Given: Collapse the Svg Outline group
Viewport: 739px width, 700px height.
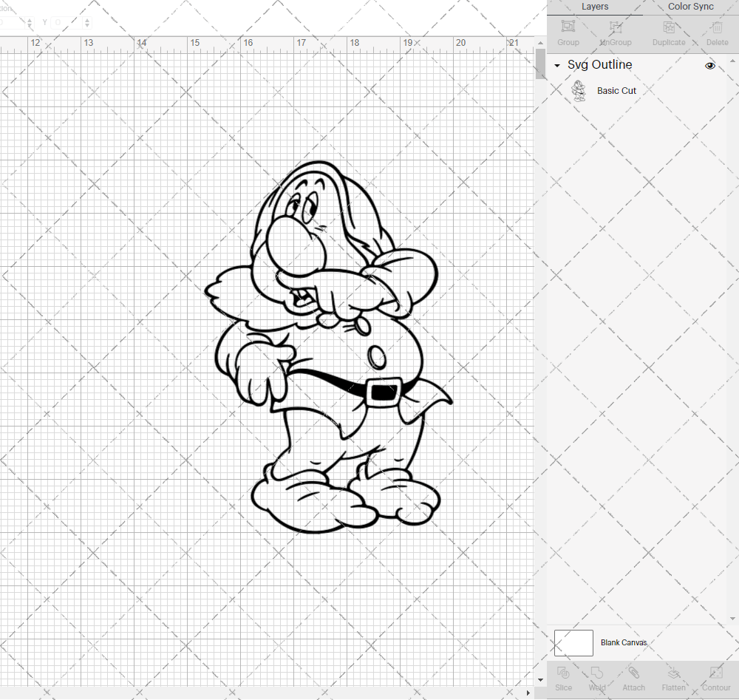Looking at the screenshot, I should click(x=557, y=66).
